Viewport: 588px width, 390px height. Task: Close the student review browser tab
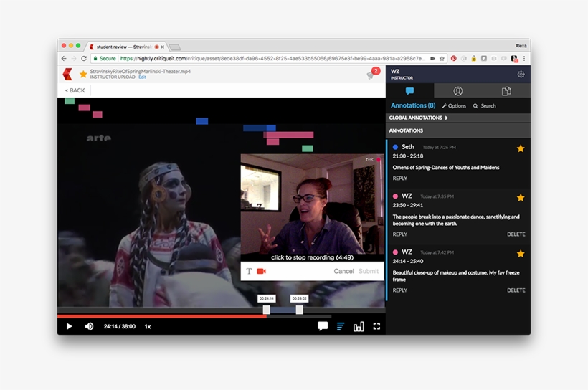point(162,47)
